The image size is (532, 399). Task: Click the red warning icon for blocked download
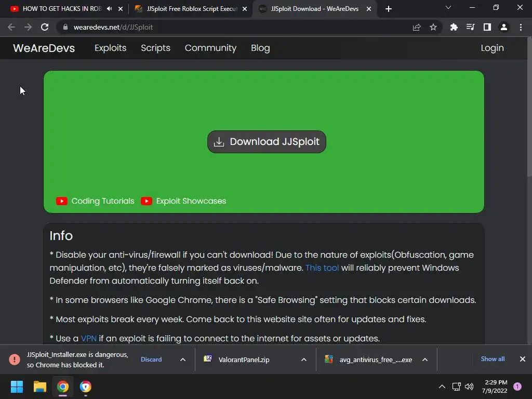[x=14, y=360]
